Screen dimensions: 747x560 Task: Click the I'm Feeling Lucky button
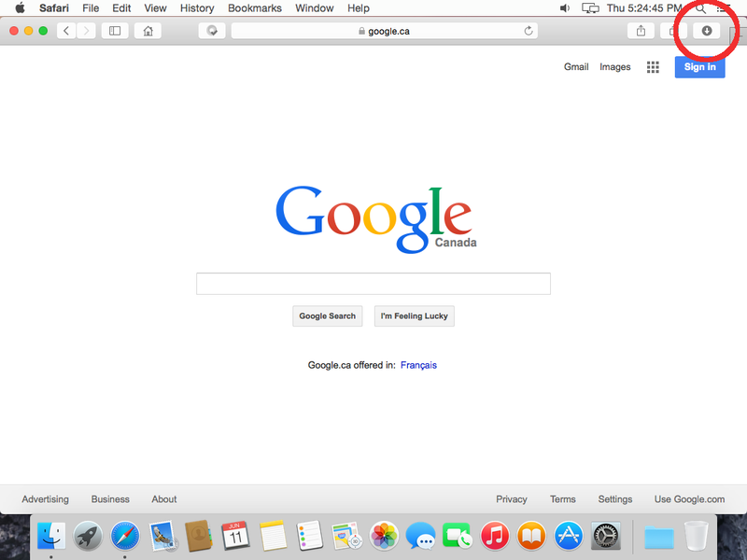tap(414, 316)
